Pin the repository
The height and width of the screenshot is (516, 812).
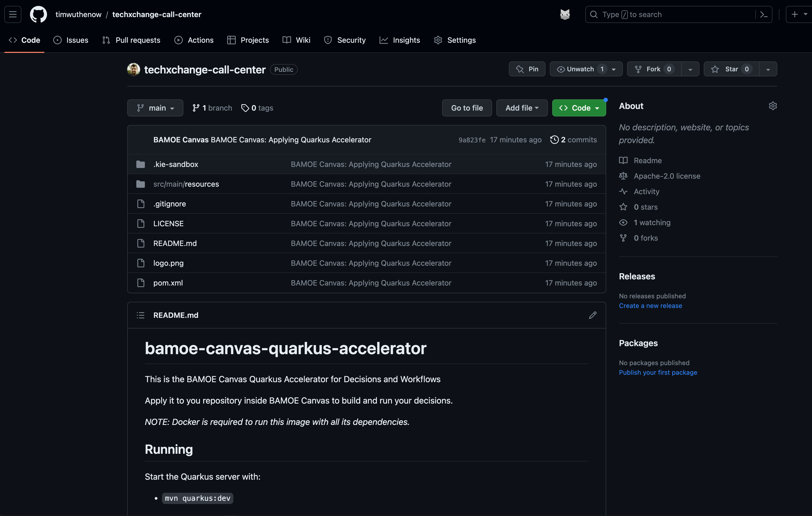tap(527, 69)
